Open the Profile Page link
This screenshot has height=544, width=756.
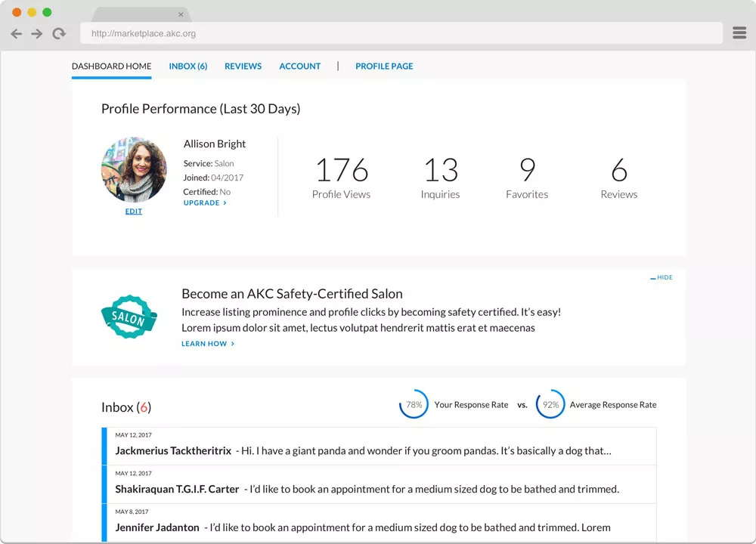click(384, 66)
